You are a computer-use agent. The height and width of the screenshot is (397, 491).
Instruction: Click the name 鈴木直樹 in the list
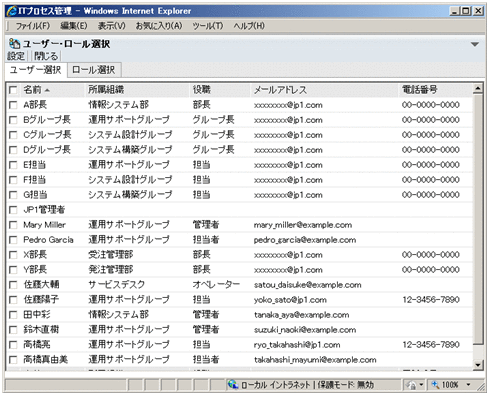(41, 330)
